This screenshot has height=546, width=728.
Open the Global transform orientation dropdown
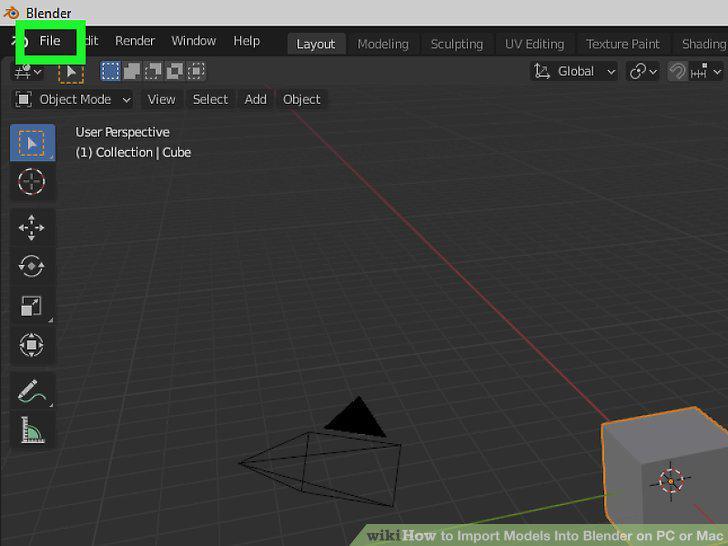click(x=574, y=72)
